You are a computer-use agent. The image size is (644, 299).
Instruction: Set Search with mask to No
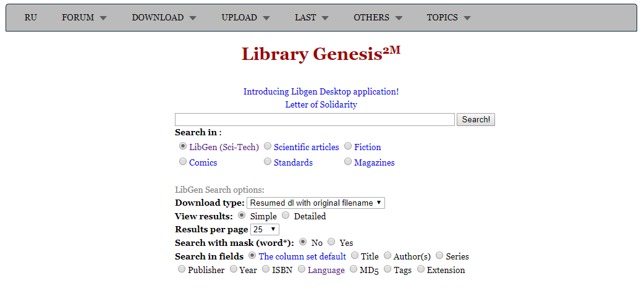303,242
